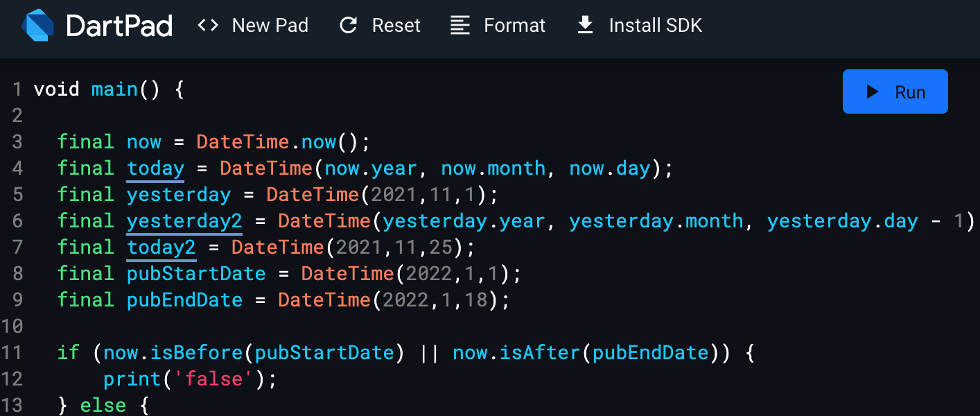980x416 pixels.
Task: Select the New Pad text label
Action: [x=270, y=26]
